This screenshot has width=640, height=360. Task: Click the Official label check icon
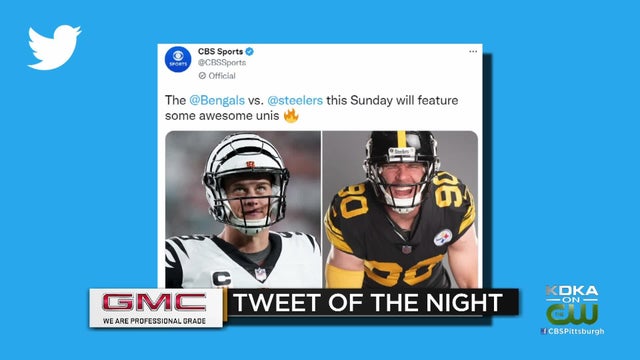click(x=202, y=76)
